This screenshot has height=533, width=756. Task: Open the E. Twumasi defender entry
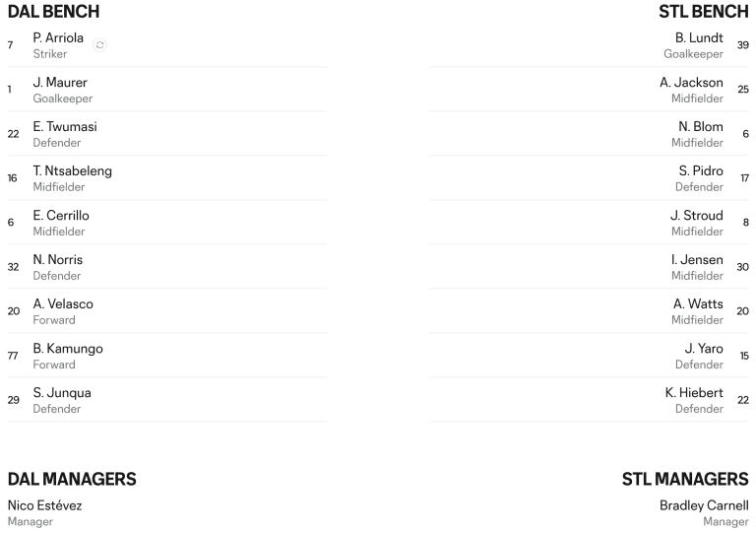pyautogui.click(x=166, y=134)
